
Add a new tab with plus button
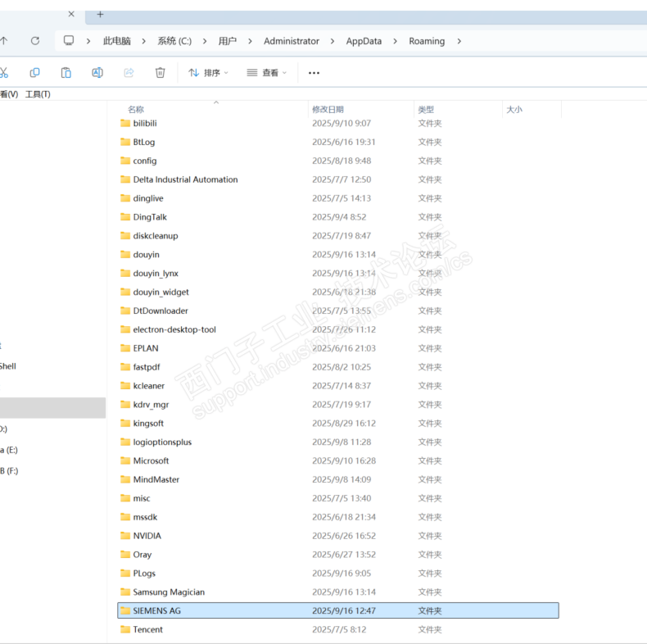pyautogui.click(x=100, y=15)
